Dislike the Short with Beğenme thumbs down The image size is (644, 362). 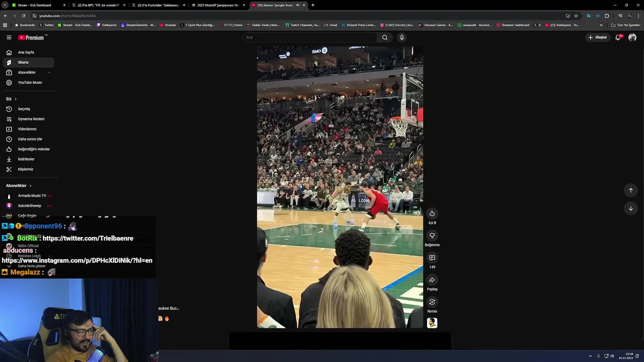(432, 236)
